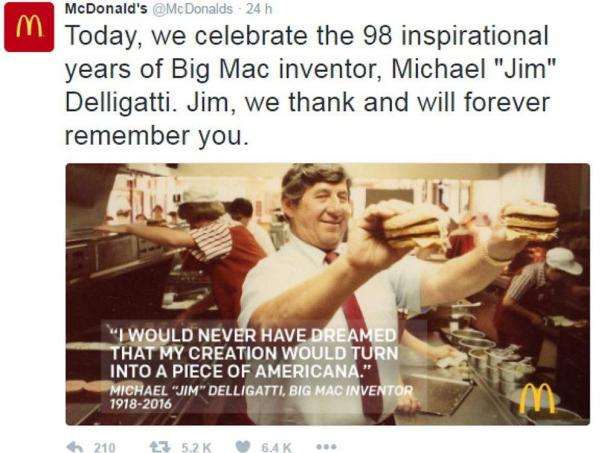Screen dimensions: 604x453
Task: Click the tweet text about Big Mac inventor
Action: pos(308,86)
